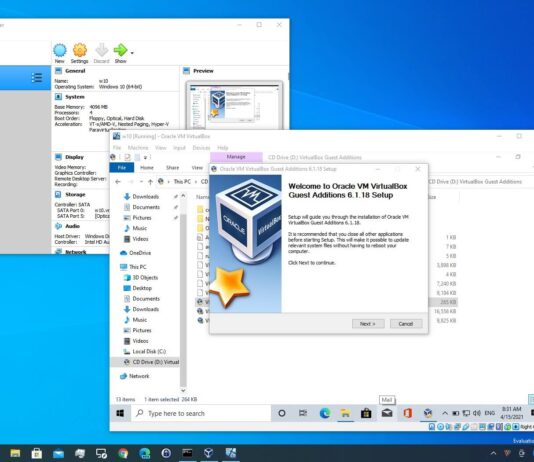Select Network in navigation pane
534x462 pixels.
point(139,376)
